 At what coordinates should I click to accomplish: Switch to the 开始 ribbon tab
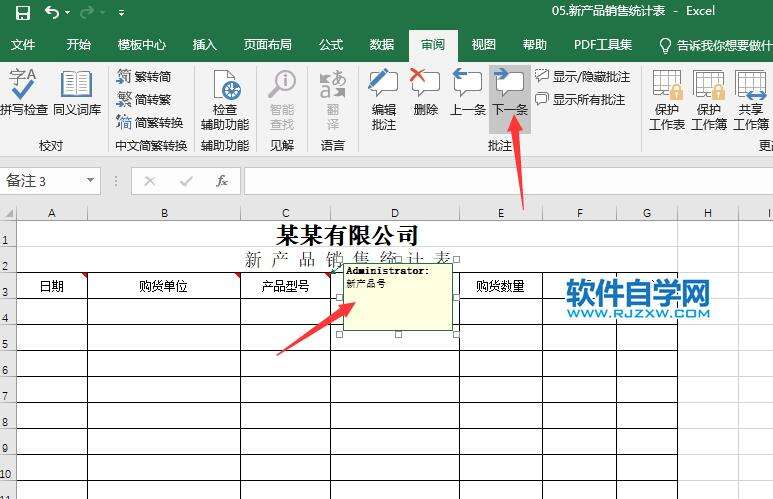(x=78, y=45)
